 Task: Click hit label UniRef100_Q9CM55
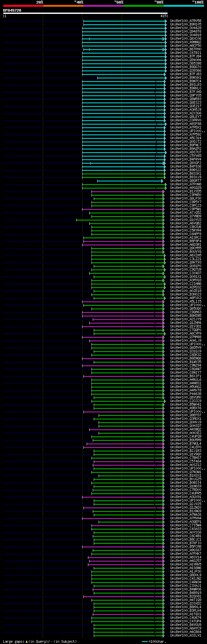click(186, 248)
